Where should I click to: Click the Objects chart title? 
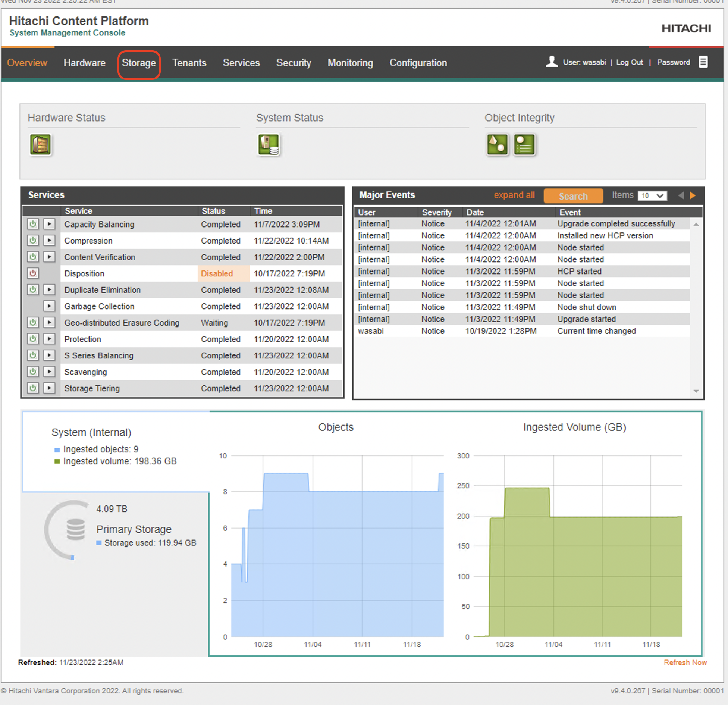[336, 427]
